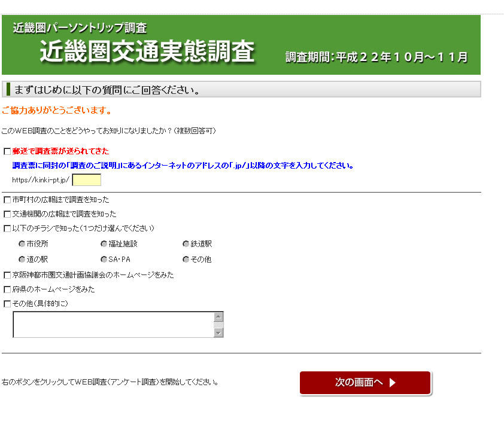Check 京阪神都市圏交通計画協議会のホームページをみた box
The height and width of the screenshot is (424, 504).
[7, 275]
